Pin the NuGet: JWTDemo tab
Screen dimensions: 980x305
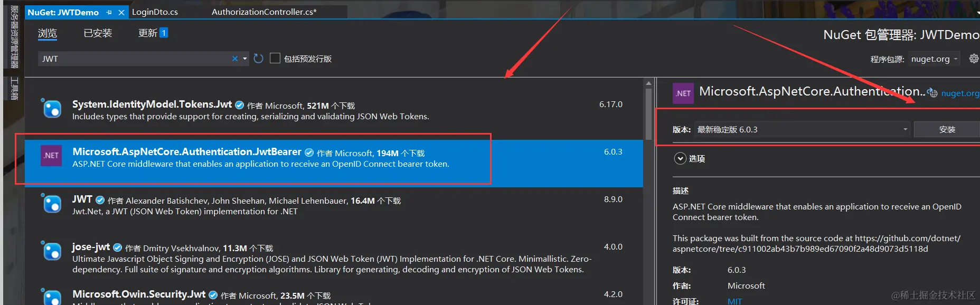(x=109, y=12)
